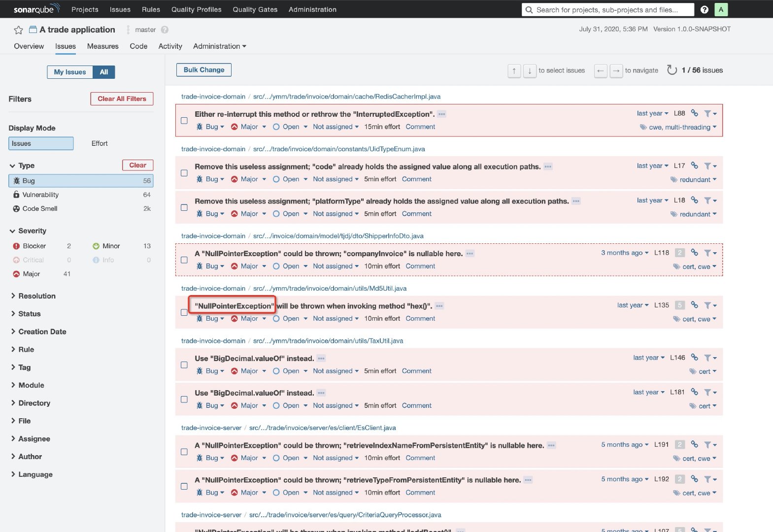
Task: Click permalink icon on the L191 issue
Action: (x=694, y=444)
